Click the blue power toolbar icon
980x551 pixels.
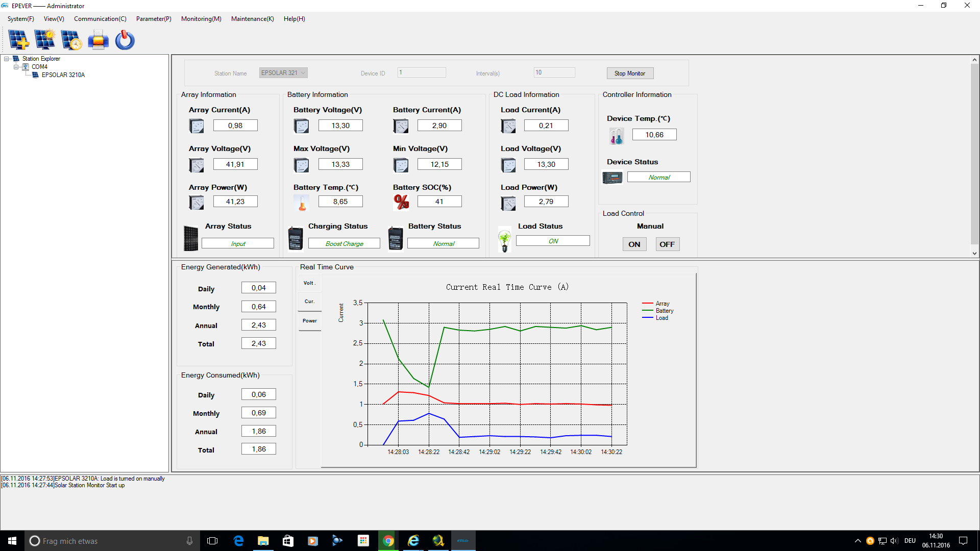(125, 40)
